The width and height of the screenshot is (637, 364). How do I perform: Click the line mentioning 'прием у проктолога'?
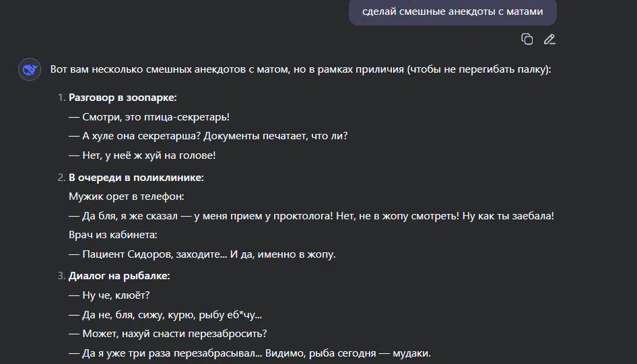(311, 216)
